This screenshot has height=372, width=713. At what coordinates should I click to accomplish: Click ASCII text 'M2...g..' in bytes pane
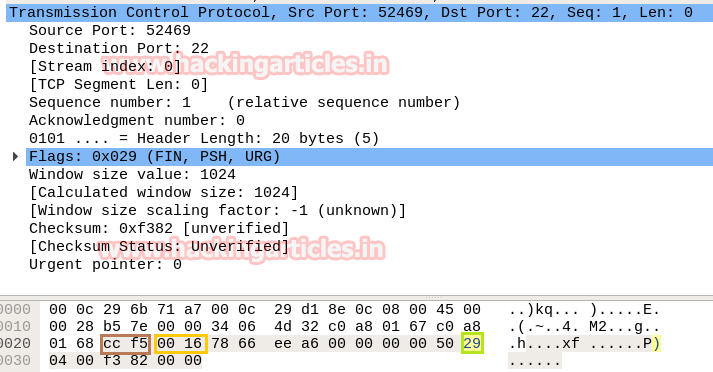click(x=625, y=327)
